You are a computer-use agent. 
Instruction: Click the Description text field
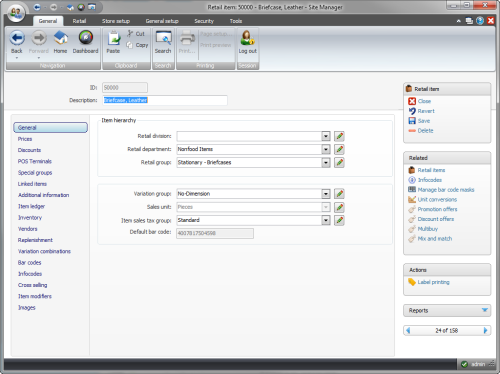point(165,100)
